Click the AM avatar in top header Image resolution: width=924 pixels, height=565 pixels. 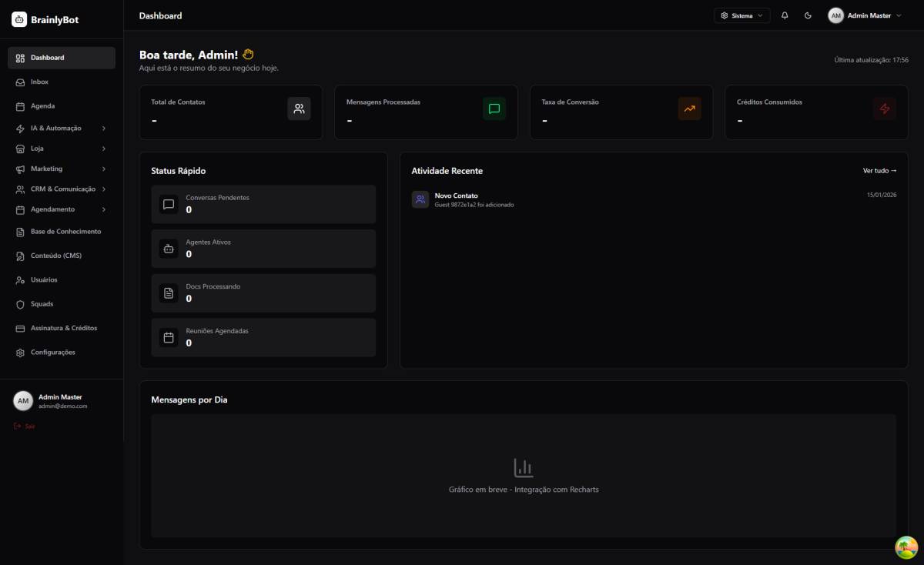(x=835, y=15)
